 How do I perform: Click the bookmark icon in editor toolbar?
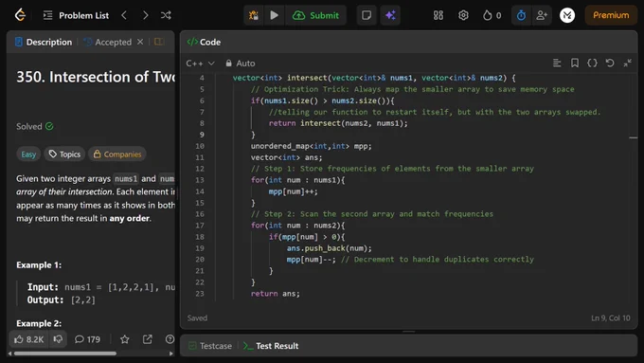pos(575,63)
